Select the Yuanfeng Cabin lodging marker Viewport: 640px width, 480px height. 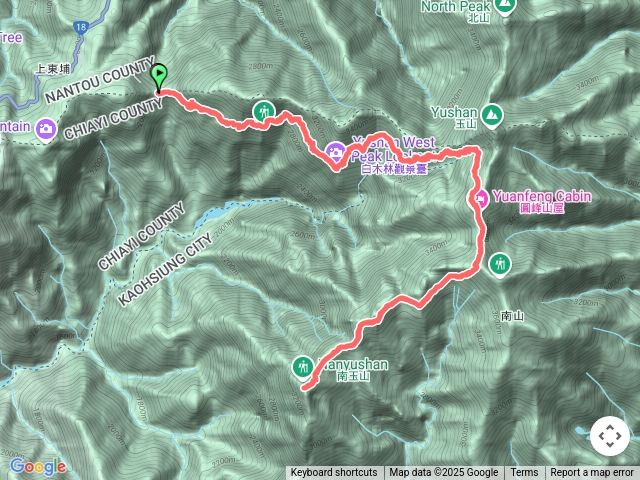480,199
